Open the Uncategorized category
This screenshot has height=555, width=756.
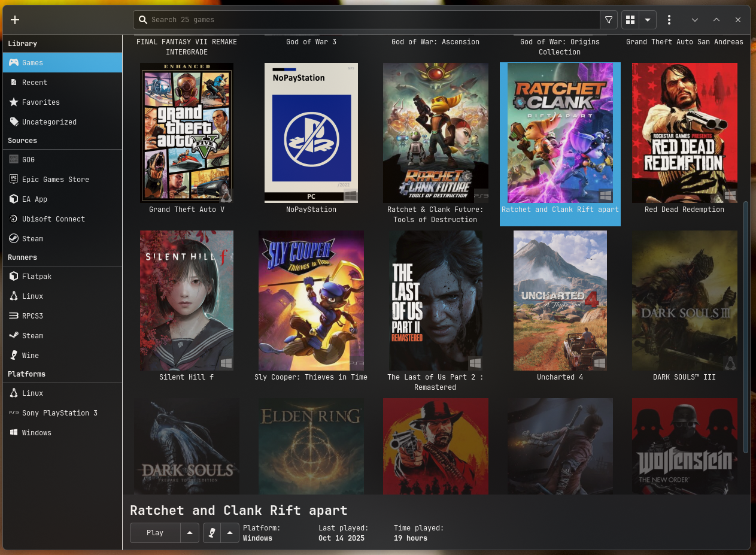click(63, 122)
